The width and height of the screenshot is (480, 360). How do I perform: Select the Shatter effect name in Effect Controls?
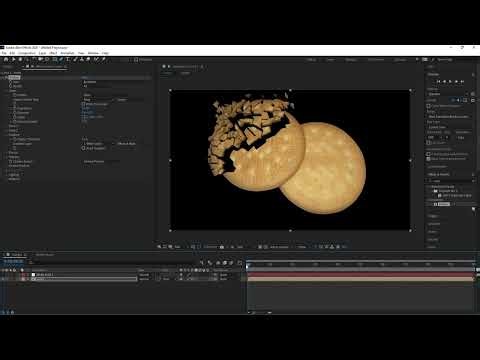14,77
